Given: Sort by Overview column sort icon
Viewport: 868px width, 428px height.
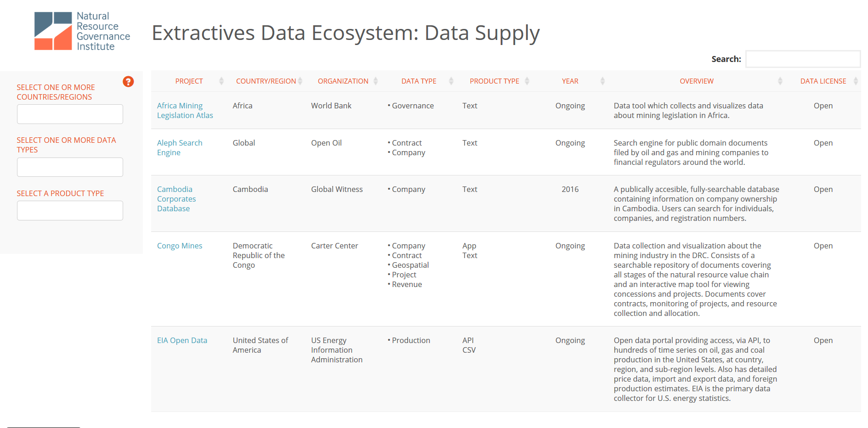Looking at the screenshot, I should [780, 81].
